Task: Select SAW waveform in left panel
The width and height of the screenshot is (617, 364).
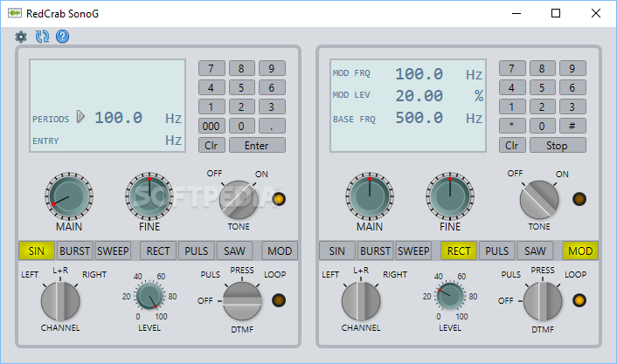Action: point(234,251)
